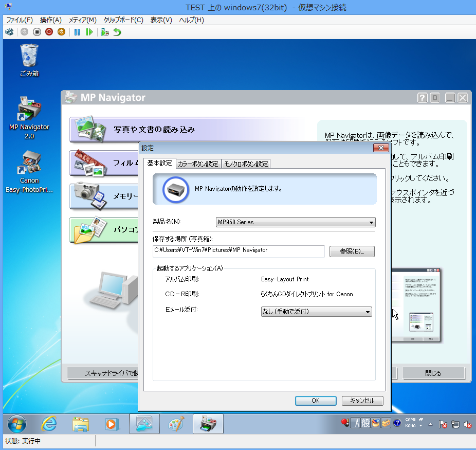Open the IME tools toolbox icon
Image resolution: width=476 pixels, height=450 pixels.
(386, 423)
